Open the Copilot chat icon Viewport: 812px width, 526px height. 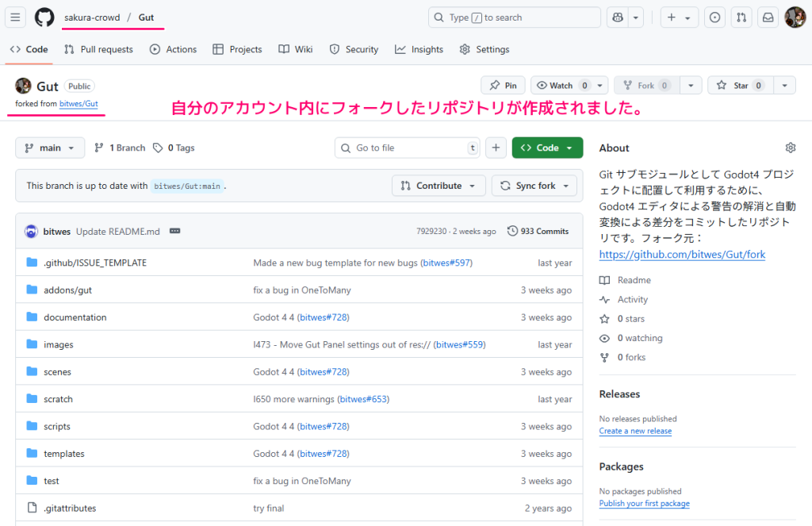click(x=618, y=17)
